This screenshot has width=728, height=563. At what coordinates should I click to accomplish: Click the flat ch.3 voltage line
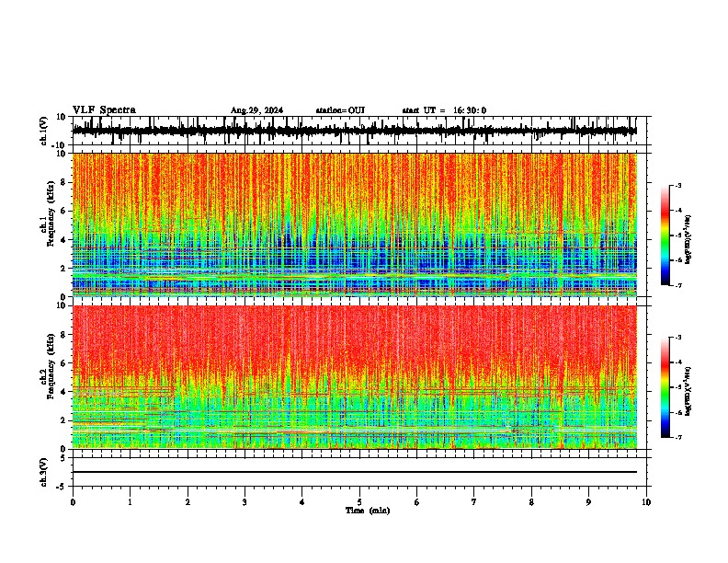click(354, 472)
